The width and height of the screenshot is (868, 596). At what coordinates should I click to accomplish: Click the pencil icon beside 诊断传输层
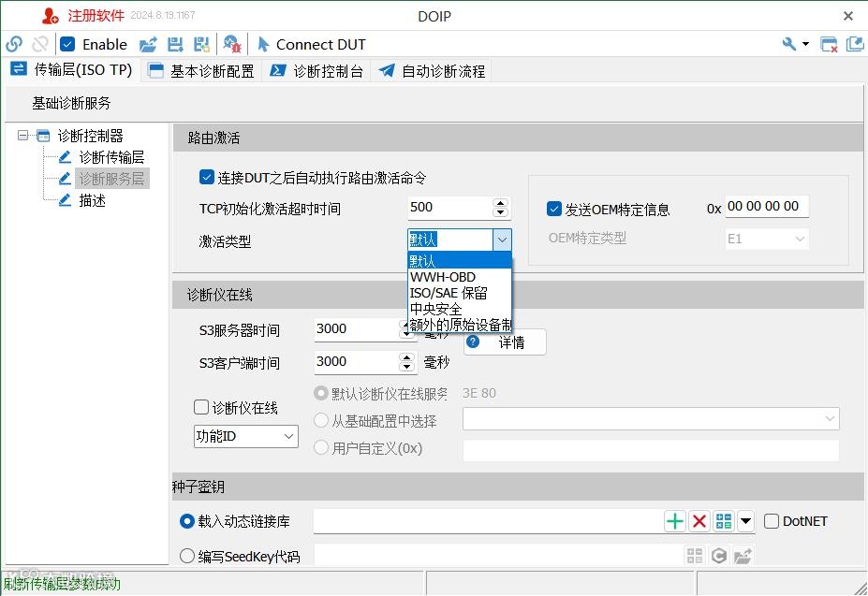tap(65, 157)
